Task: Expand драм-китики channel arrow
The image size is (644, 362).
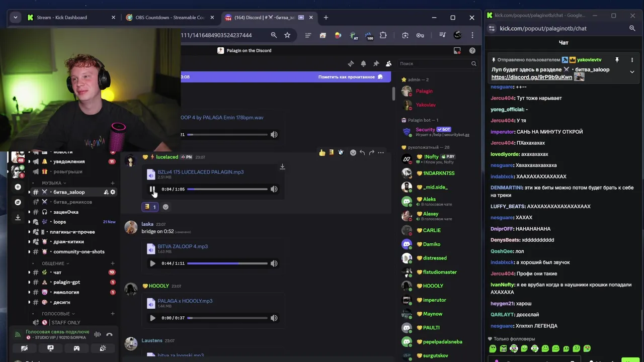Action: (29, 242)
